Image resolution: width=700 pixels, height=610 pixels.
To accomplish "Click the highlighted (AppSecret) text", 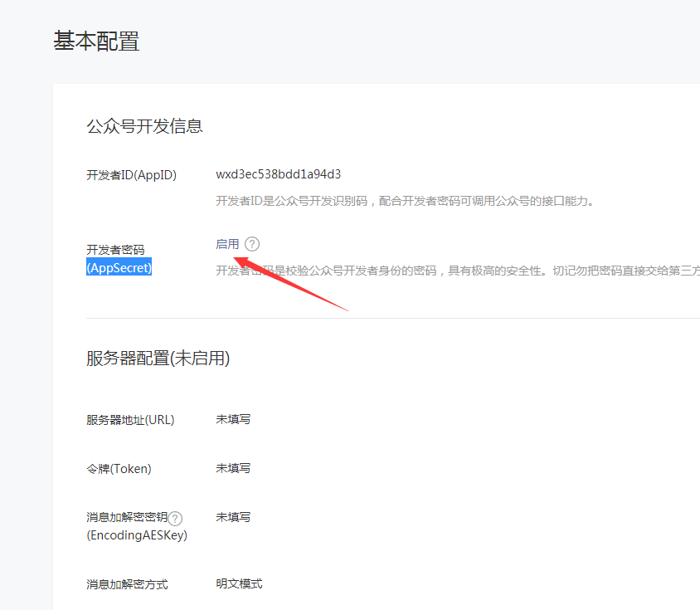I will point(119,268).
